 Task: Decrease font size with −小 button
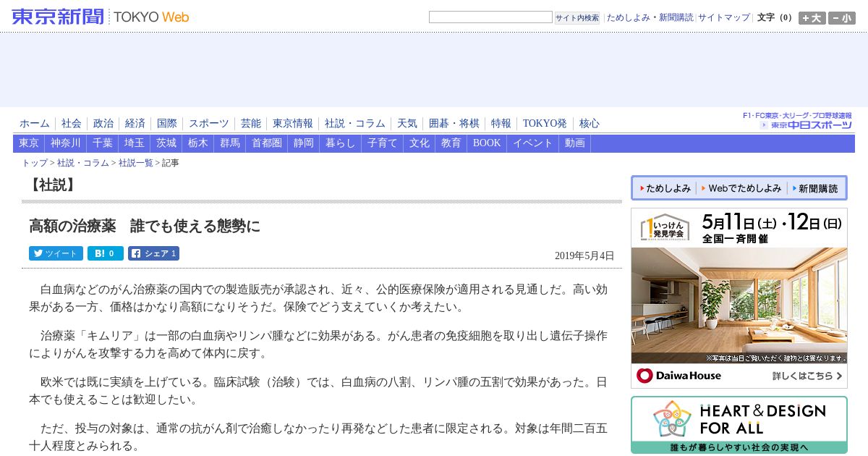click(x=841, y=18)
